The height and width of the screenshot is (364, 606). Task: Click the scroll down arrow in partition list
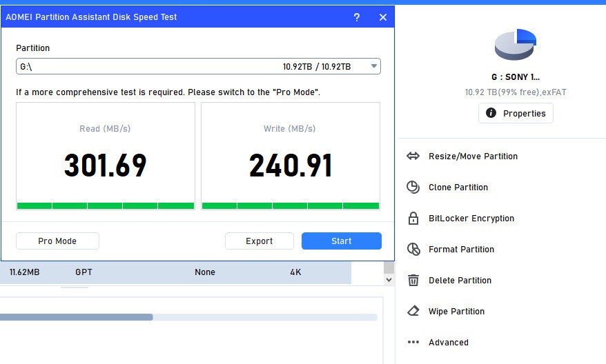click(x=389, y=280)
